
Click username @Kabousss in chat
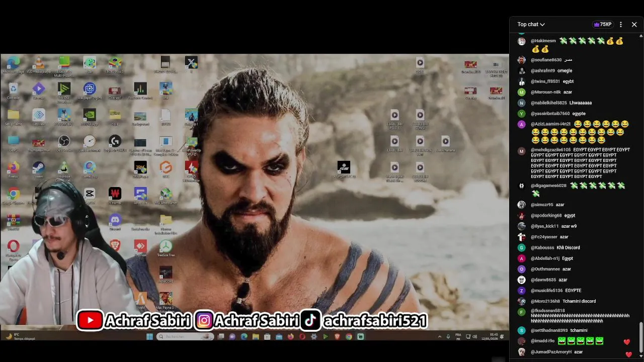pos(542,248)
